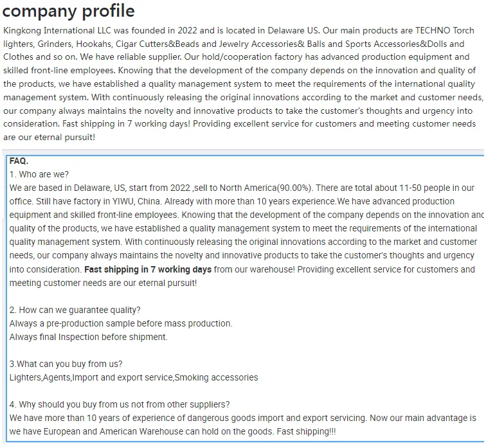Click "3.What can you buy from us?" question
Screen dimensions: 495x448
tap(66, 364)
